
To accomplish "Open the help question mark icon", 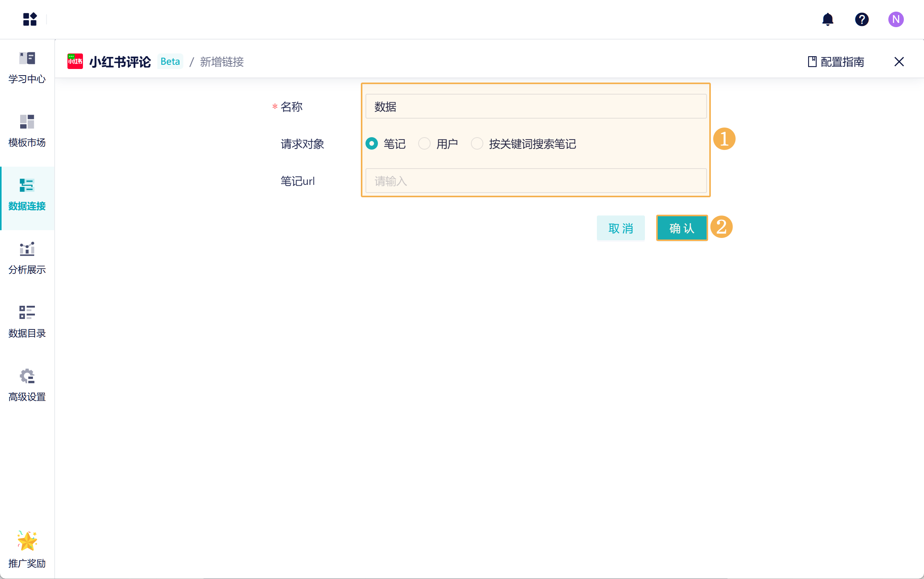I will (x=862, y=19).
